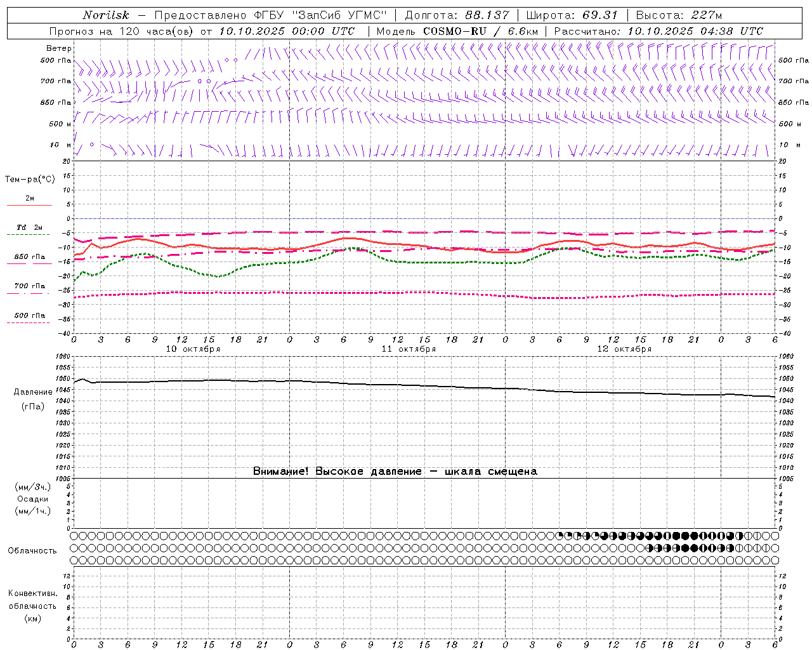
Task: Click 'Внимание! Высокое давление – шкала смещена' warning
Action: (x=395, y=471)
